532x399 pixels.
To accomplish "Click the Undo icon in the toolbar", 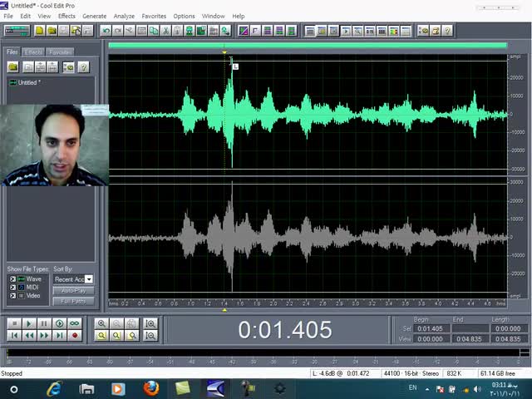I will [x=106, y=31].
